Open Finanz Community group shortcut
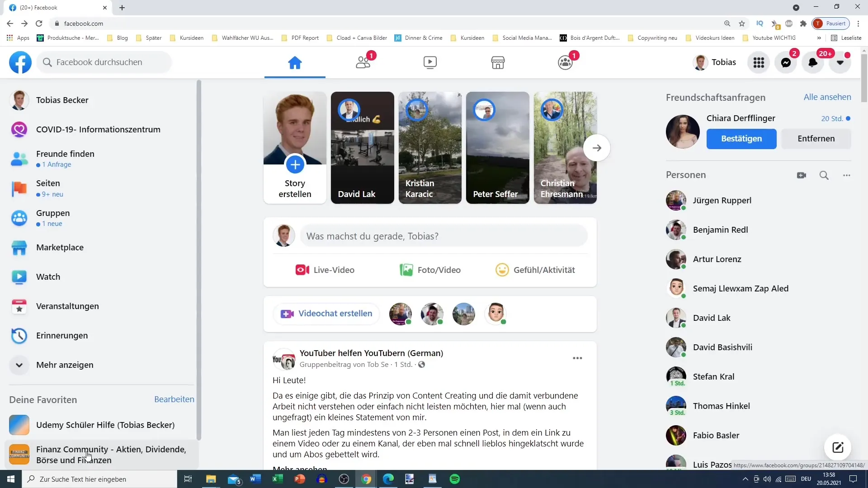Viewport: 868px width, 488px height. pyautogui.click(x=101, y=455)
